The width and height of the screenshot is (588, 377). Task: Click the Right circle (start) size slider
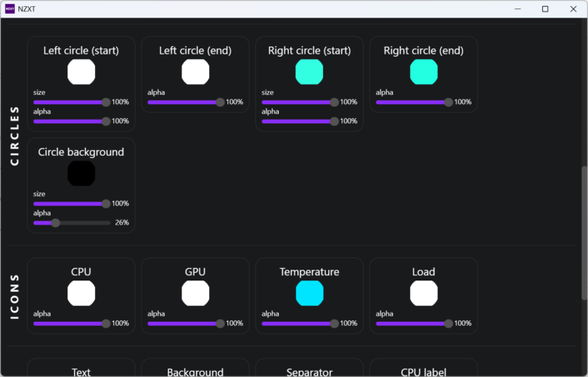tap(299, 102)
